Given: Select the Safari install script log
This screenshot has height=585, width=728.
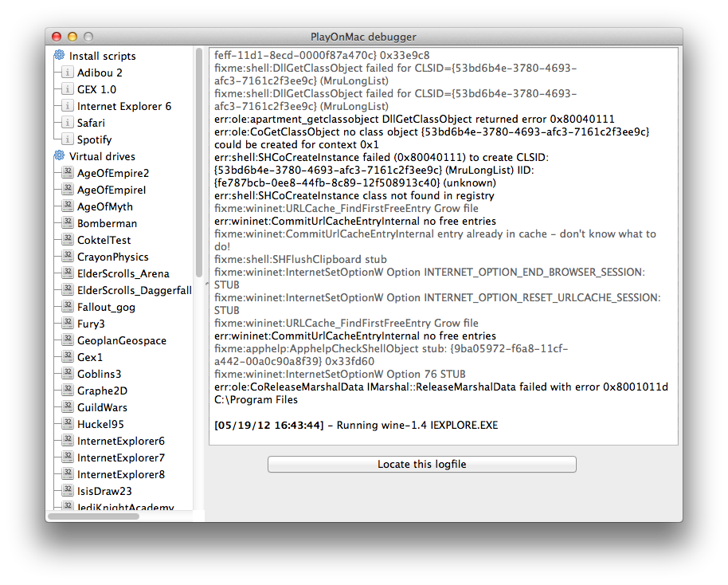Looking at the screenshot, I should 91,123.
